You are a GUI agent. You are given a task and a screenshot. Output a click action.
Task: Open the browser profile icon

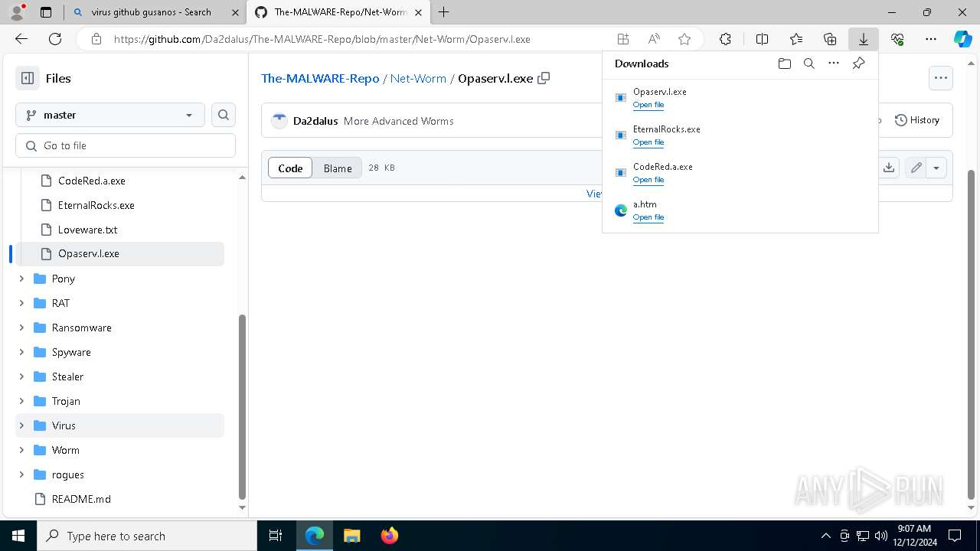[x=17, y=12]
